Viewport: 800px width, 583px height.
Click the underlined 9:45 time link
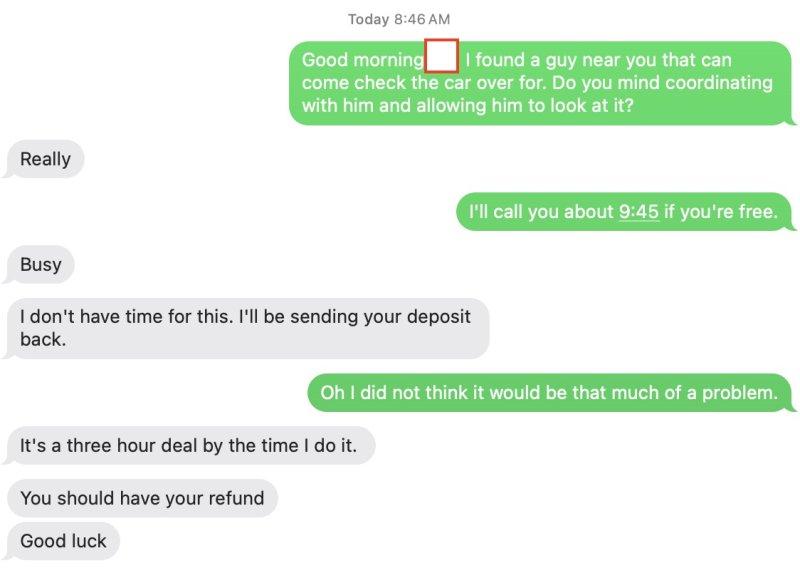click(x=639, y=212)
